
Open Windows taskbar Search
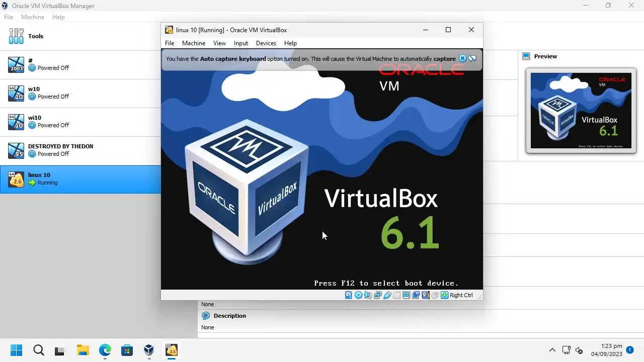(x=39, y=350)
